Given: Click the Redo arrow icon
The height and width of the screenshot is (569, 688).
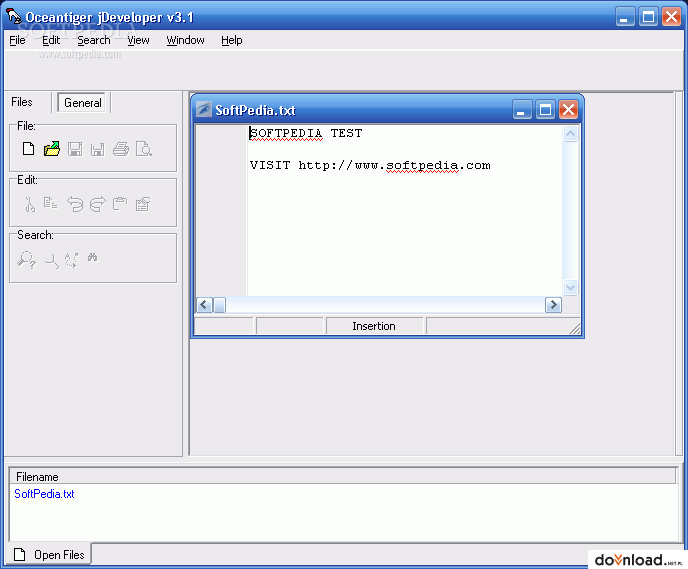Looking at the screenshot, I should pos(97,204).
